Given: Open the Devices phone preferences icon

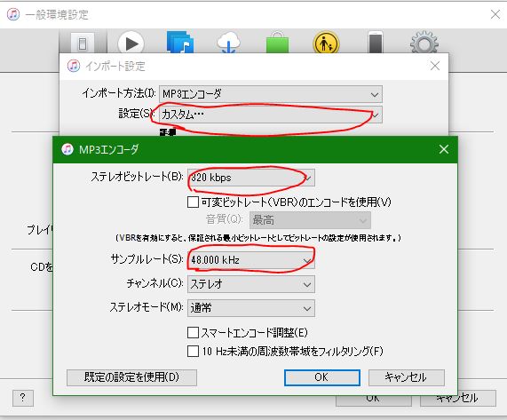Looking at the screenshot, I should [x=376, y=42].
